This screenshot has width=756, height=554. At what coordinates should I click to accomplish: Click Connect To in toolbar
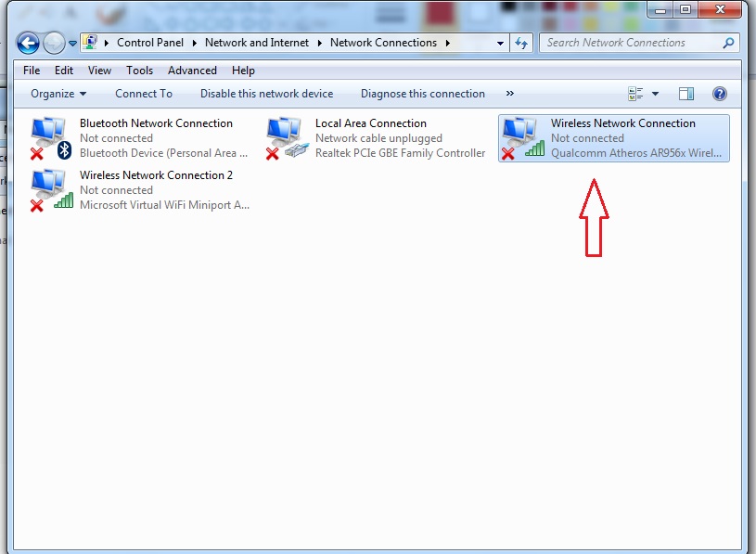tap(144, 94)
